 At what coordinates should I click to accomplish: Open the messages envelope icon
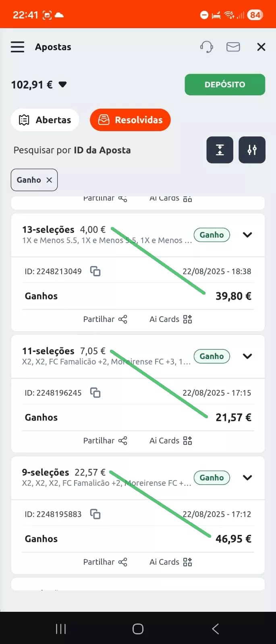coord(233,47)
